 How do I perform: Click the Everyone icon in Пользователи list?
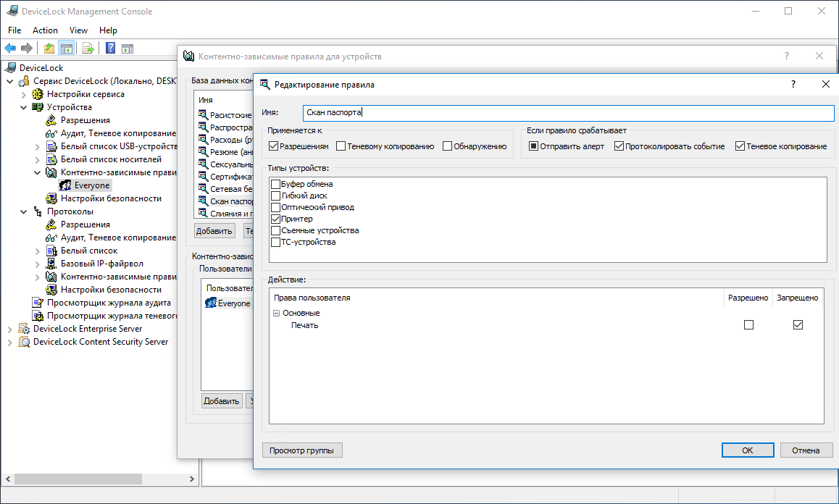click(210, 303)
